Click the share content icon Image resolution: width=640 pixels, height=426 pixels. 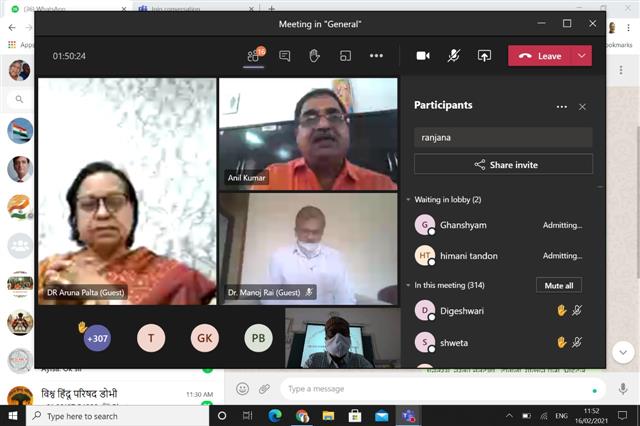(484, 56)
